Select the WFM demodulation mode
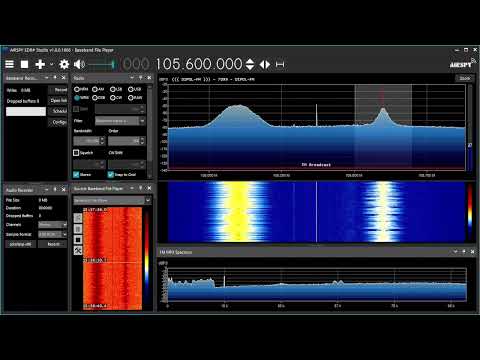 click(81, 98)
